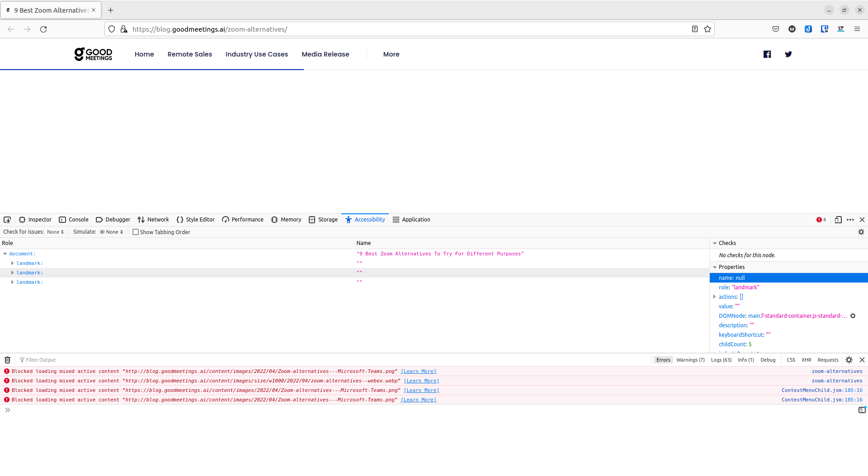
Task: Click the blue J extension icon
Action: coord(808,29)
